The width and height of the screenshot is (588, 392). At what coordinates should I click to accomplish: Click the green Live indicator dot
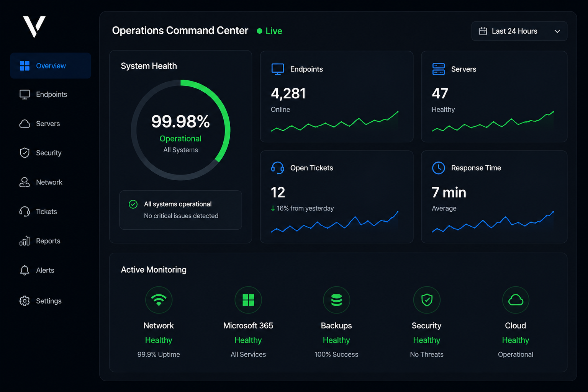point(259,31)
